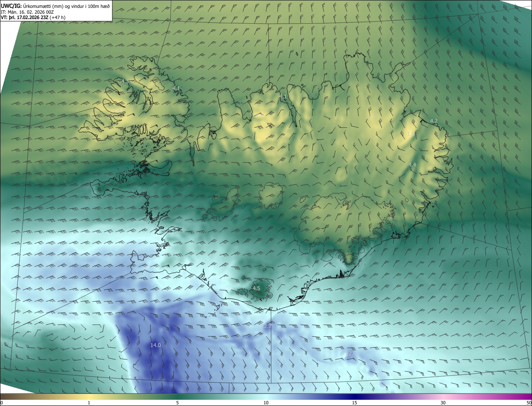The height and width of the screenshot is (406, 532).
Task: Click the initialization time line "IT: Mán. 16. 02. 2026 00Z"
Action: pos(27,12)
